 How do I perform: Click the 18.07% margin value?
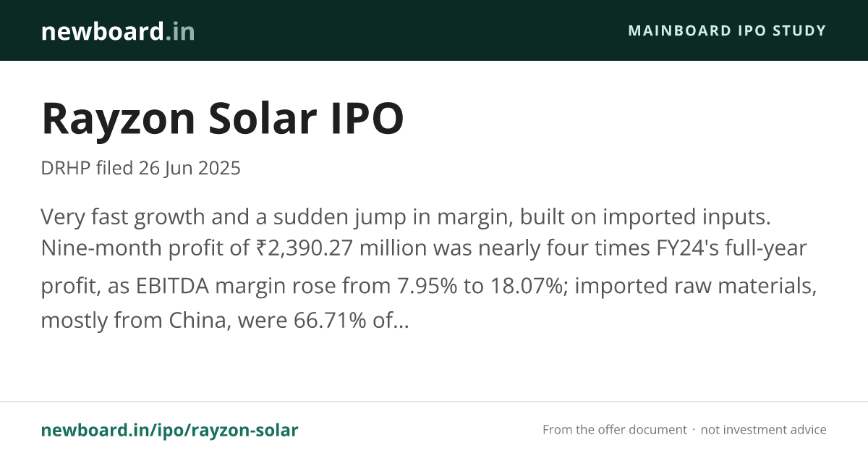(x=523, y=285)
